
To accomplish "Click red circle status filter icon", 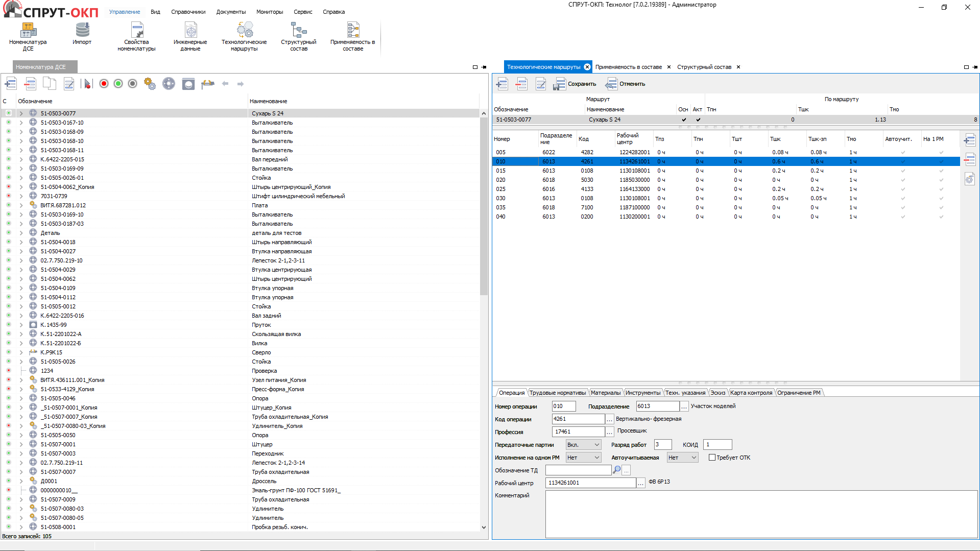I will pyautogui.click(x=104, y=84).
